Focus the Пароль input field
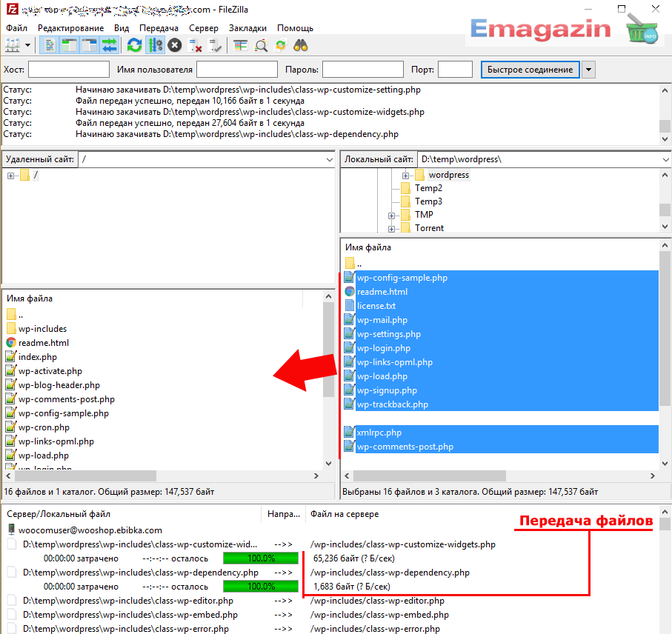 (363, 70)
